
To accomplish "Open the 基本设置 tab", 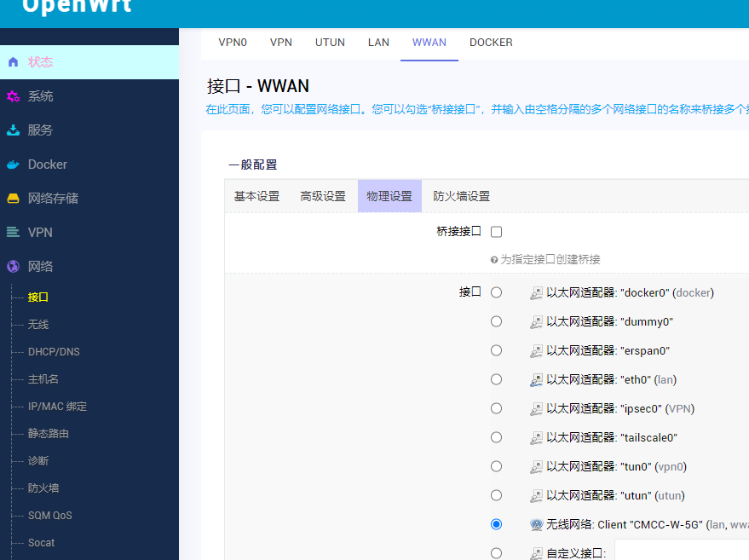I will (x=257, y=196).
